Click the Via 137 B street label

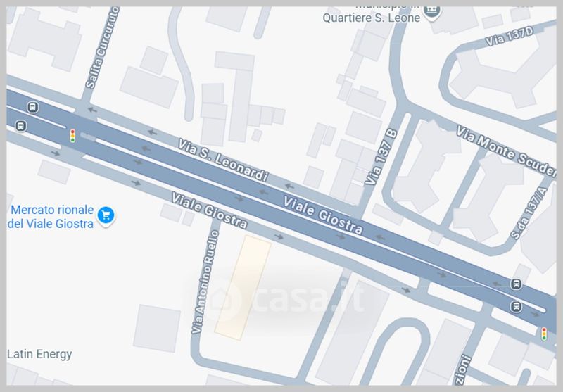pyautogui.click(x=381, y=157)
